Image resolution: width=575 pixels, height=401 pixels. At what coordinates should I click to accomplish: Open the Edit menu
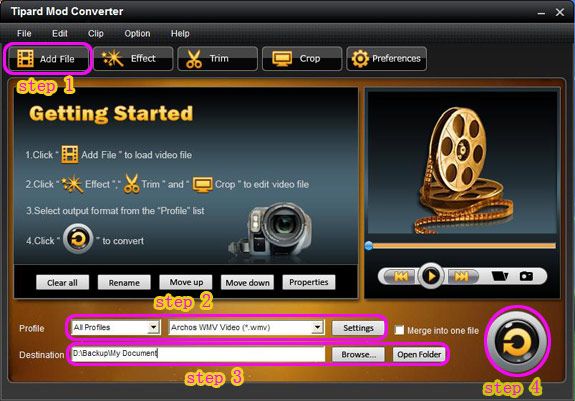(x=60, y=33)
